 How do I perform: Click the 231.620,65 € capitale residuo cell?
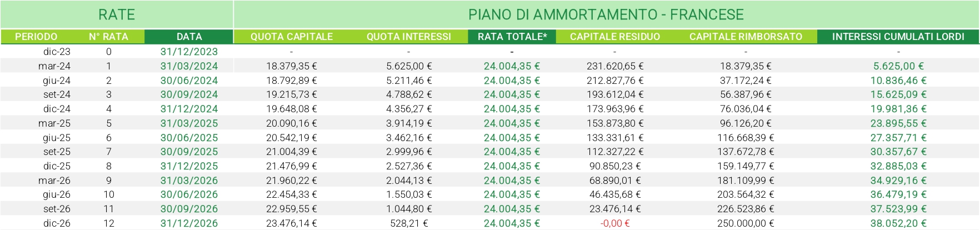(615, 66)
